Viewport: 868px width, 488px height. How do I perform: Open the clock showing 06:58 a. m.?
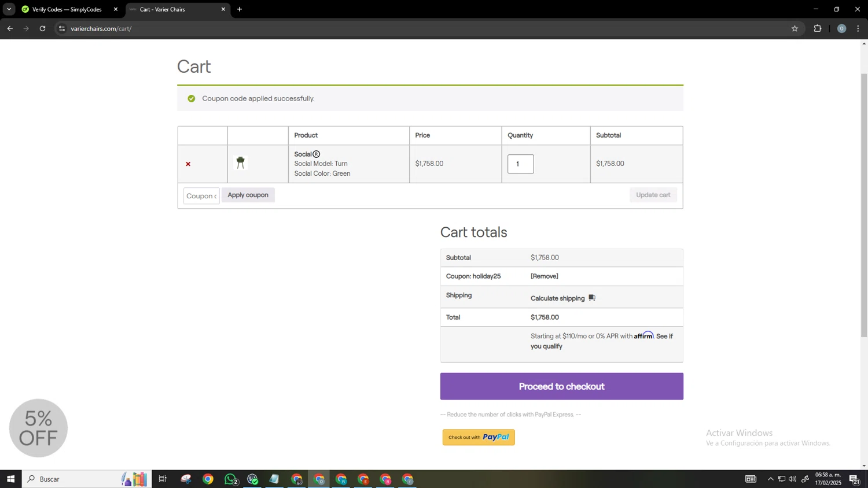tap(828, 479)
